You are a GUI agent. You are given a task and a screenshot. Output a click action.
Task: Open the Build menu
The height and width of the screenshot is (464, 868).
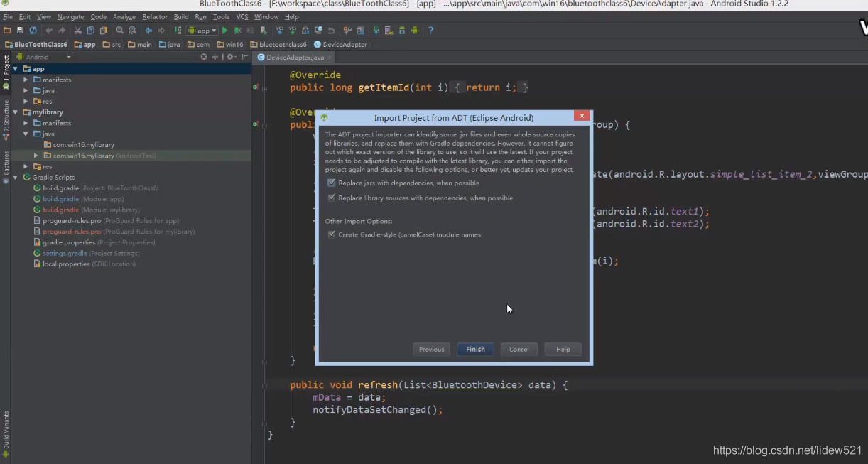[x=181, y=16]
